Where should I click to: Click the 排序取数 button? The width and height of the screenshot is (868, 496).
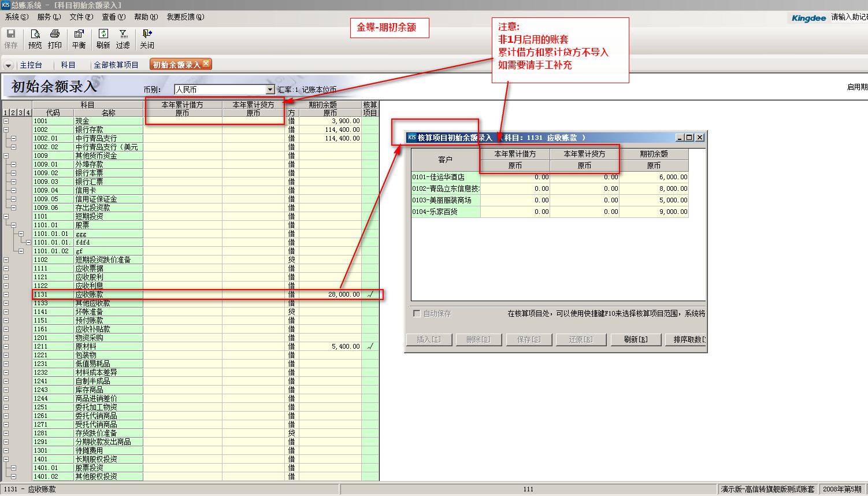(688, 340)
